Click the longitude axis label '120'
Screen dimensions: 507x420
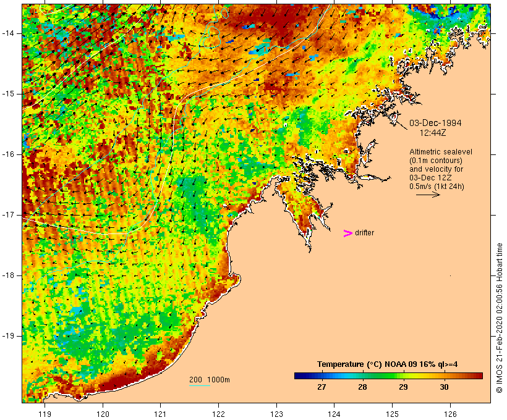point(103,414)
